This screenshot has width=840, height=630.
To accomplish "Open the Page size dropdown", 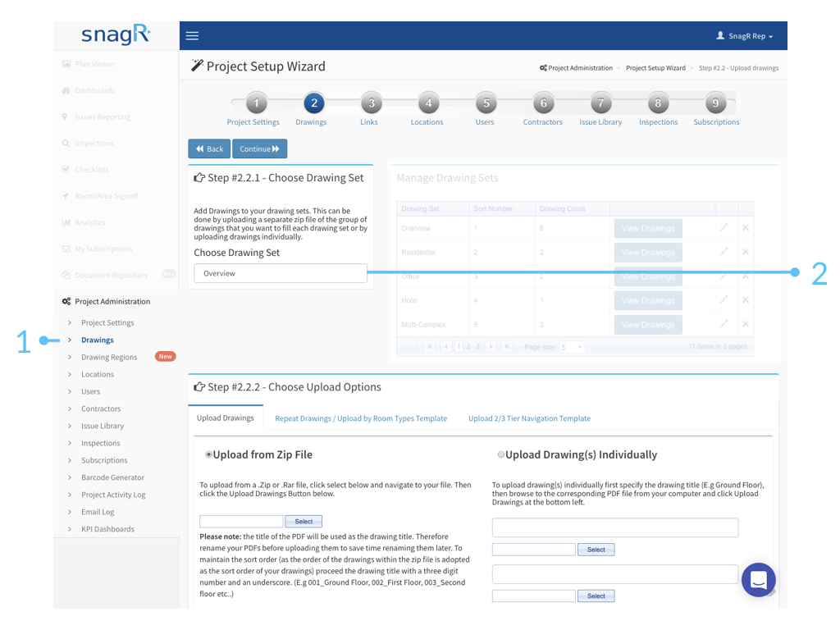I will 572,347.
